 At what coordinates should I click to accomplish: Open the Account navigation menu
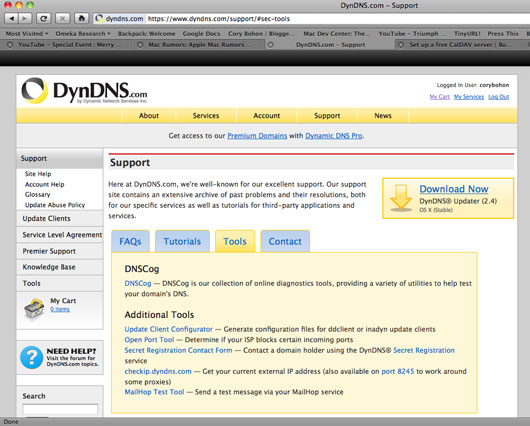point(267,116)
